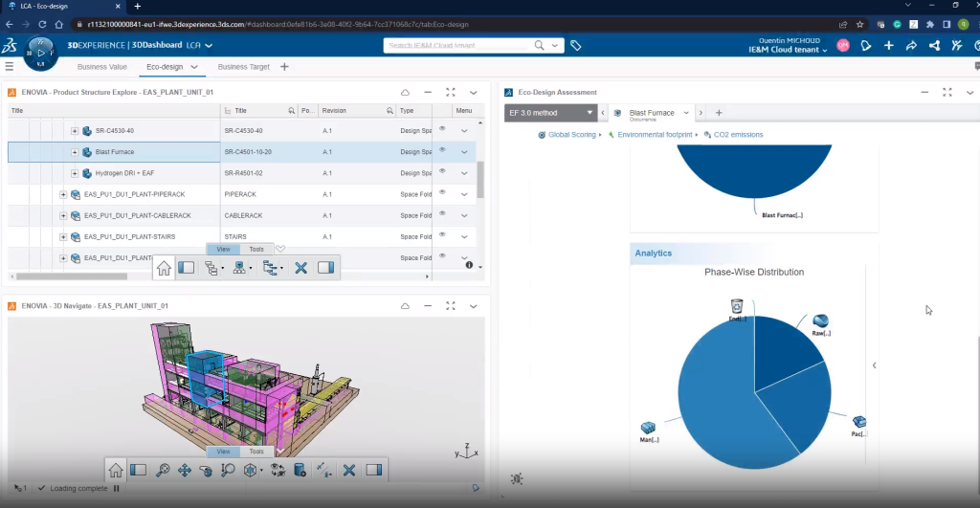Expand the Hydrogen DRI + EAF node
This screenshot has height=508, width=980.
point(75,173)
